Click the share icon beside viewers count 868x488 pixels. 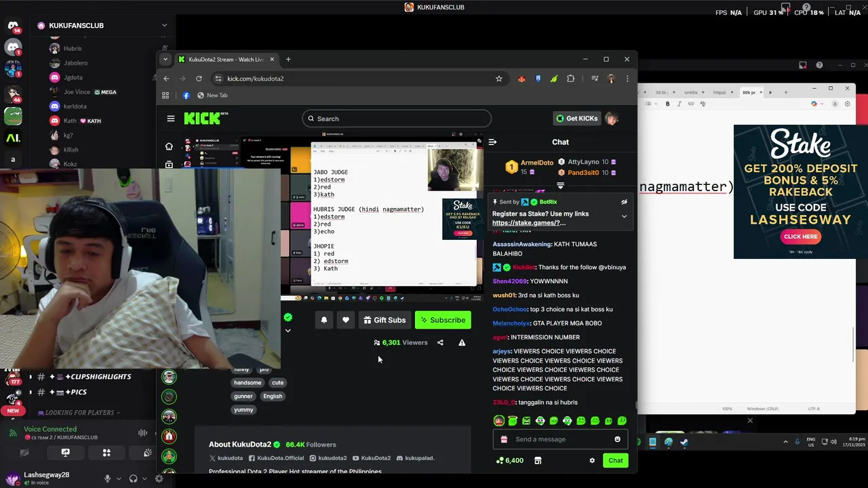point(440,343)
